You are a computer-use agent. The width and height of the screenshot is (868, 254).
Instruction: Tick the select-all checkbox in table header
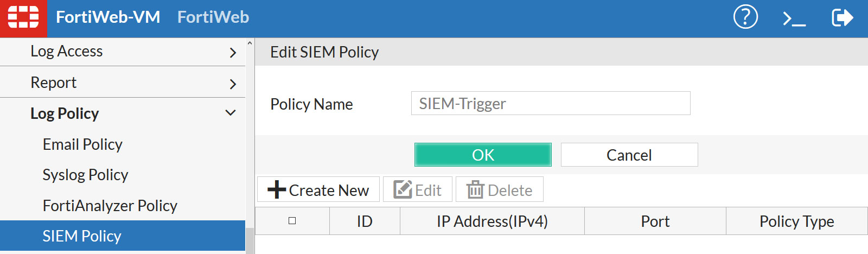[x=292, y=221]
